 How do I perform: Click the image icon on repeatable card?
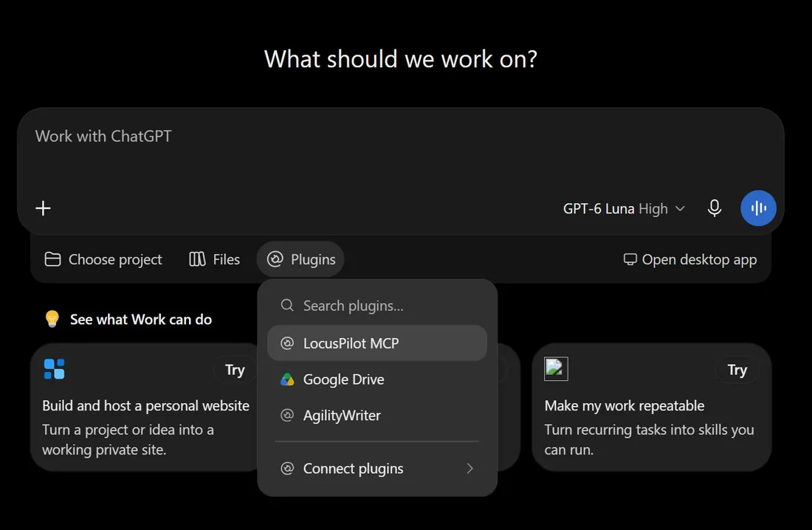pyautogui.click(x=556, y=369)
